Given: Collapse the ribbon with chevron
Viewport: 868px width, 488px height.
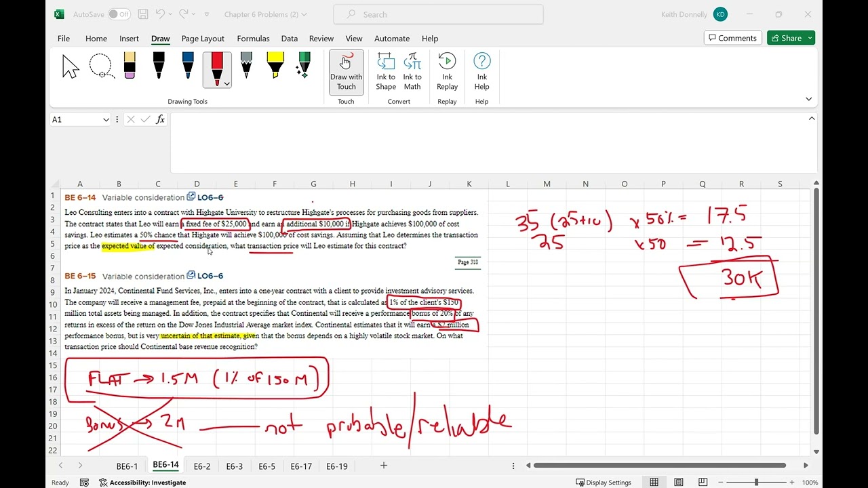Looking at the screenshot, I should tap(808, 99).
